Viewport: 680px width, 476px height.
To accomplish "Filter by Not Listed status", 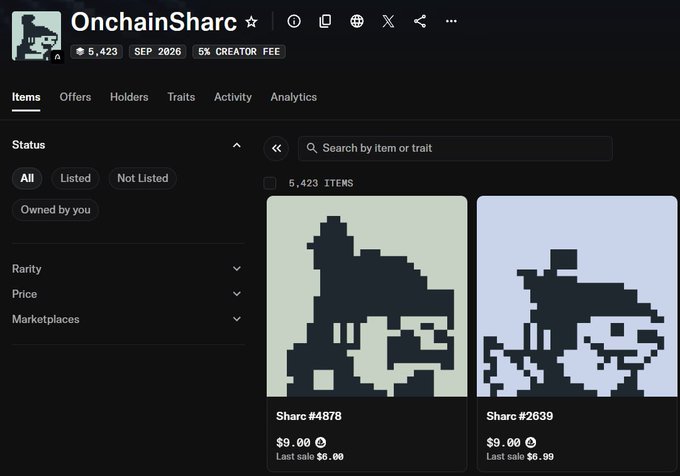I will [x=143, y=178].
